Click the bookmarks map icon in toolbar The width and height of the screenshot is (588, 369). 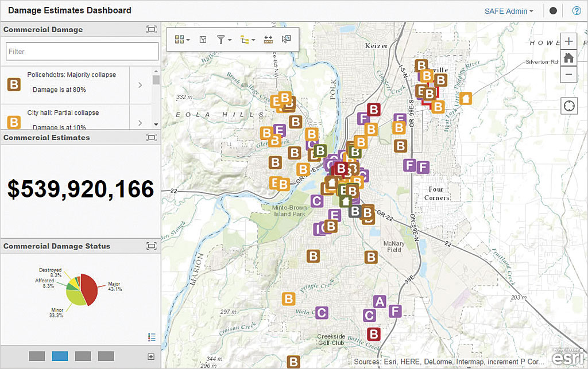pos(203,40)
